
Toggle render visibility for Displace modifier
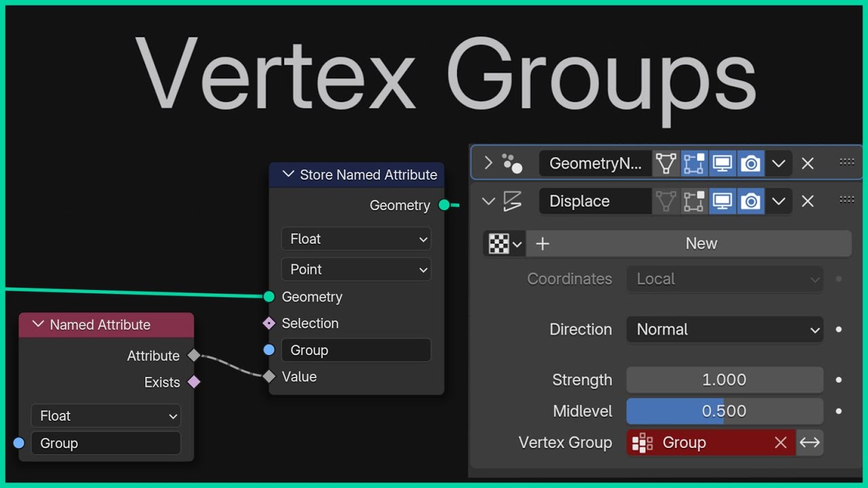(750, 201)
